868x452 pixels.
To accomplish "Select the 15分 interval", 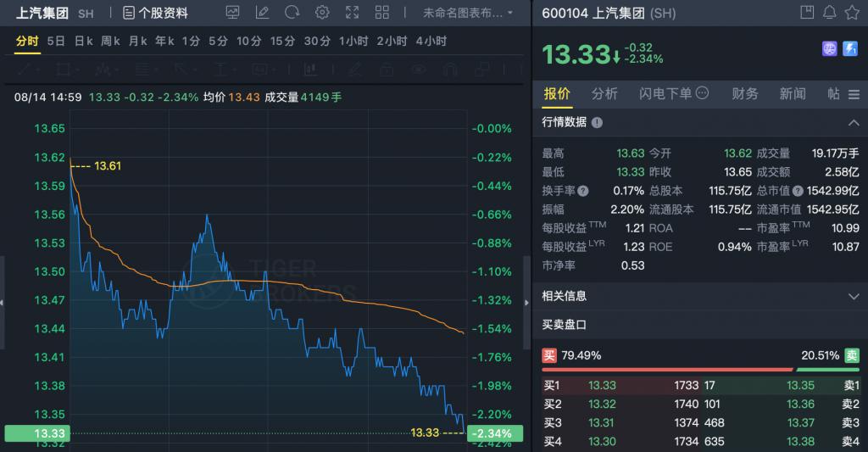I will 283,41.
